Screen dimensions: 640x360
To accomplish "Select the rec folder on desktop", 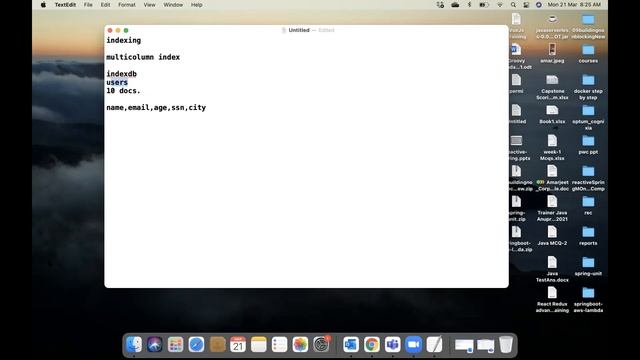I will (x=588, y=205).
